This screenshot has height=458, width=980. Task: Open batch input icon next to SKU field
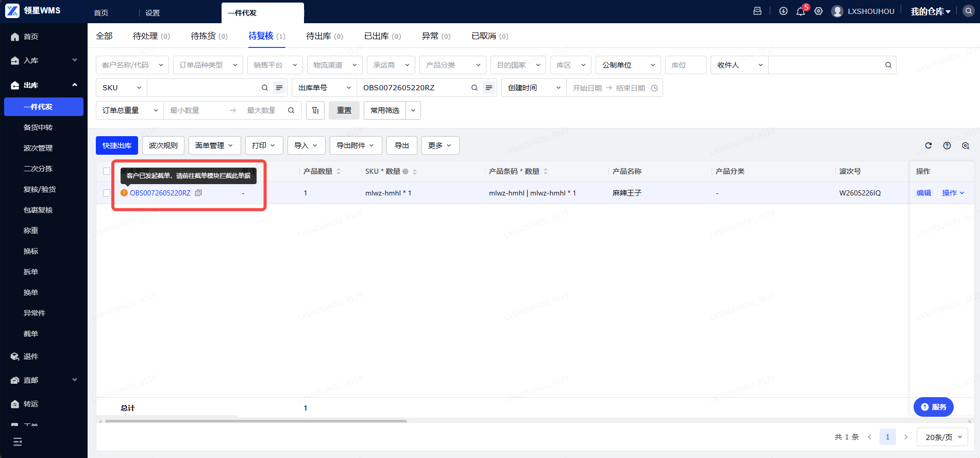click(279, 88)
